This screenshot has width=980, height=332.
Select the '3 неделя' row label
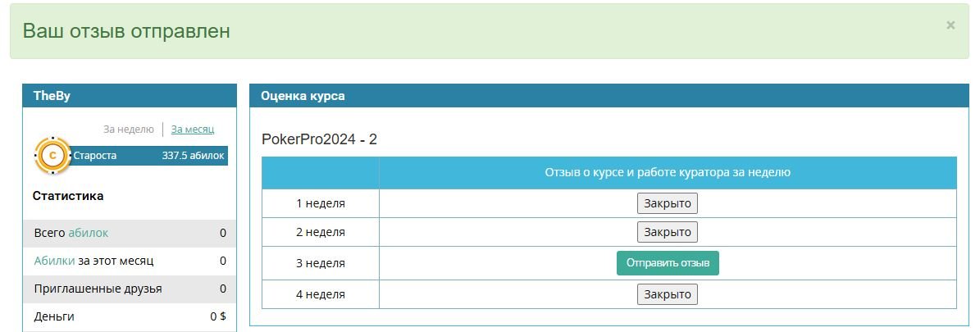pyautogui.click(x=321, y=263)
